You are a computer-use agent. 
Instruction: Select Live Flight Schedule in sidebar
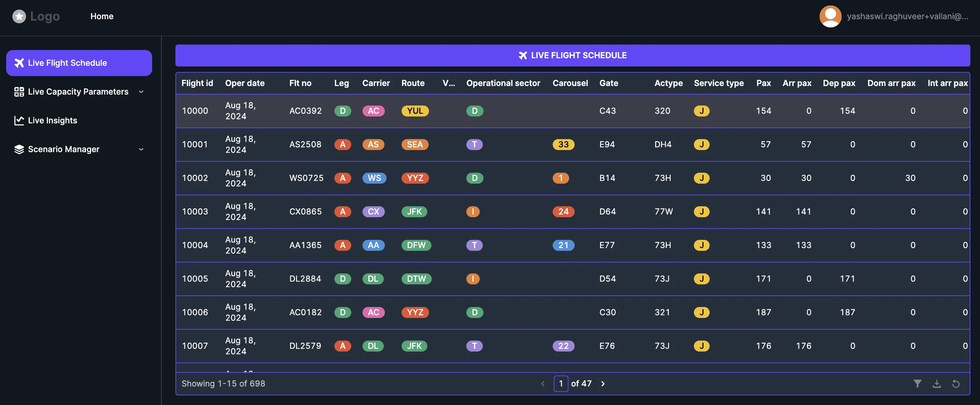pyautogui.click(x=79, y=63)
